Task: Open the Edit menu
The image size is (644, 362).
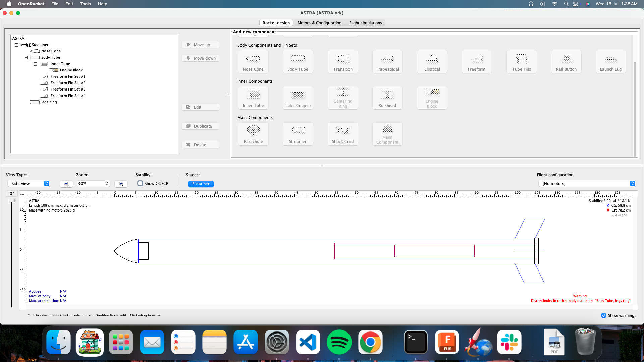Action: click(69, 4)
